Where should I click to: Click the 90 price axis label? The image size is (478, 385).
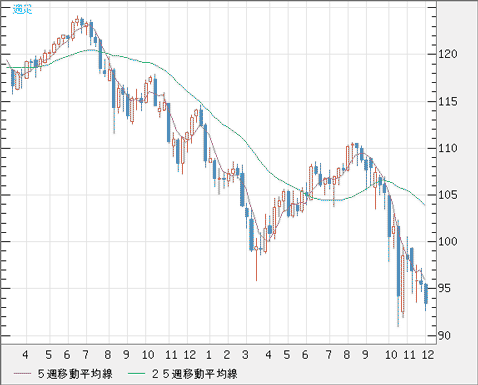tap(444, 335)
